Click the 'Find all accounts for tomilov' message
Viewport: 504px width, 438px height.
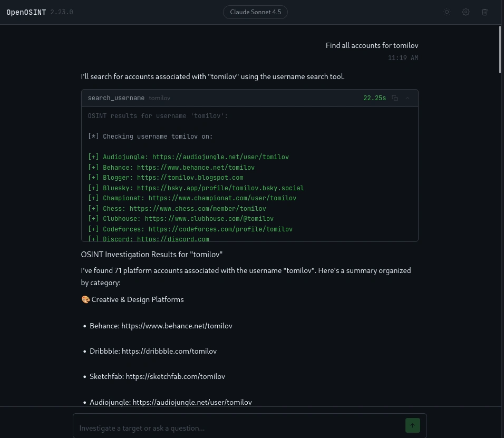[x=372, y=46]
